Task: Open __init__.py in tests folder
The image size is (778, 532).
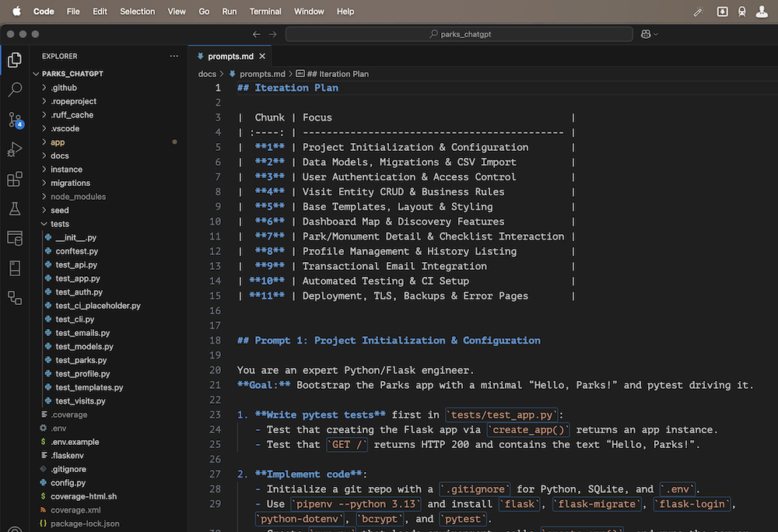Action: [x=76, y=237]
